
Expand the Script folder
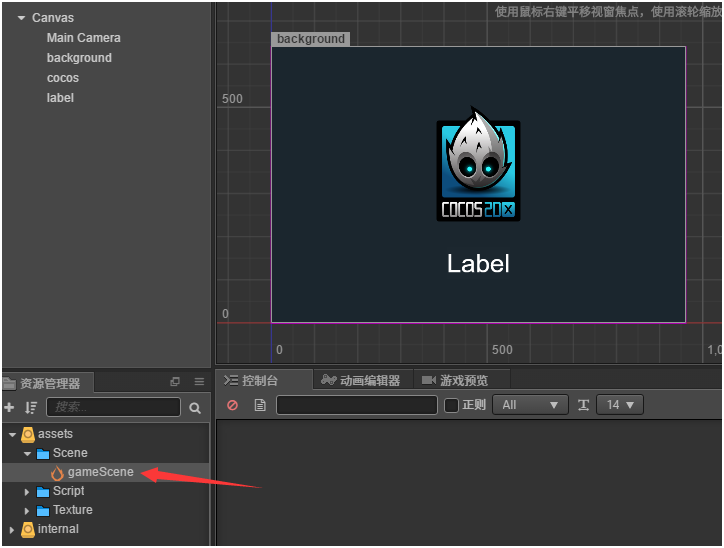[27, 492]
